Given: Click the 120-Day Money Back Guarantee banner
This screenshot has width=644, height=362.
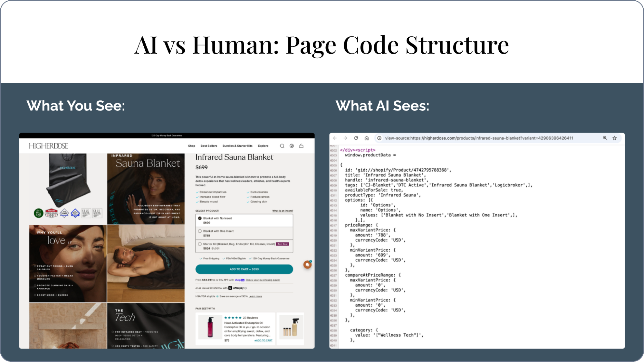Looking at the screenshot, I should point(167,135).
